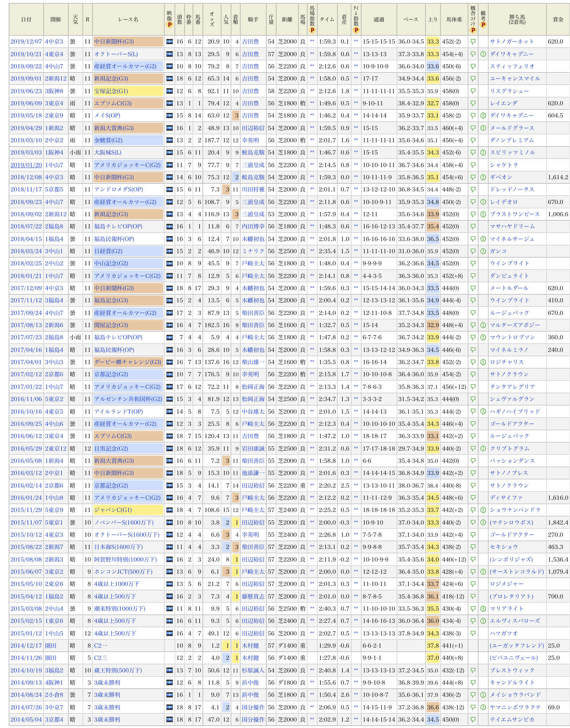Play race video for ジャパンC(G1) row
570x728 pixels.
169,510
